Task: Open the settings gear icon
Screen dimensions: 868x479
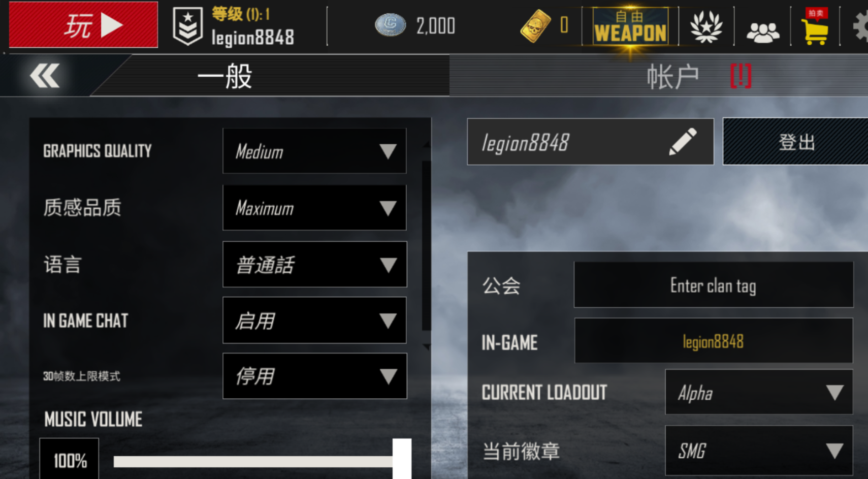Action: point(860,26)
